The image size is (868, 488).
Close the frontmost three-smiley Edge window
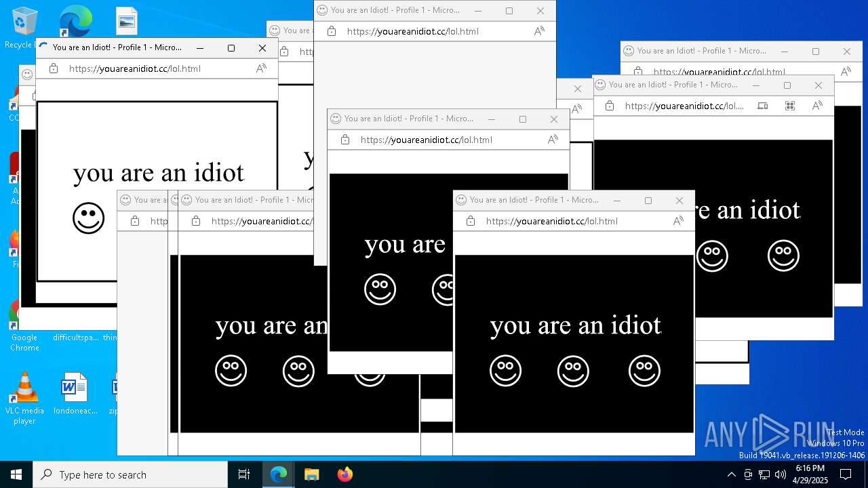point(679,201)
